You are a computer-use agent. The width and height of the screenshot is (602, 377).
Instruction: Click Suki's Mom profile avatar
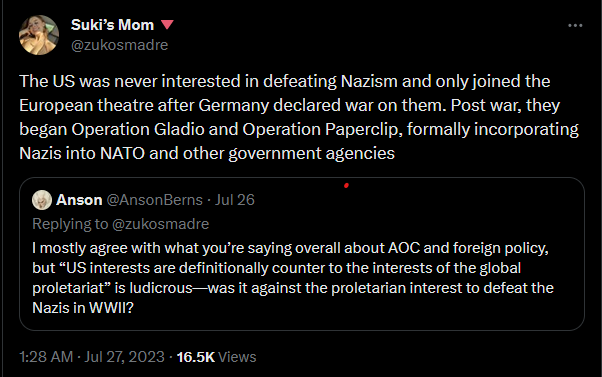39,35
